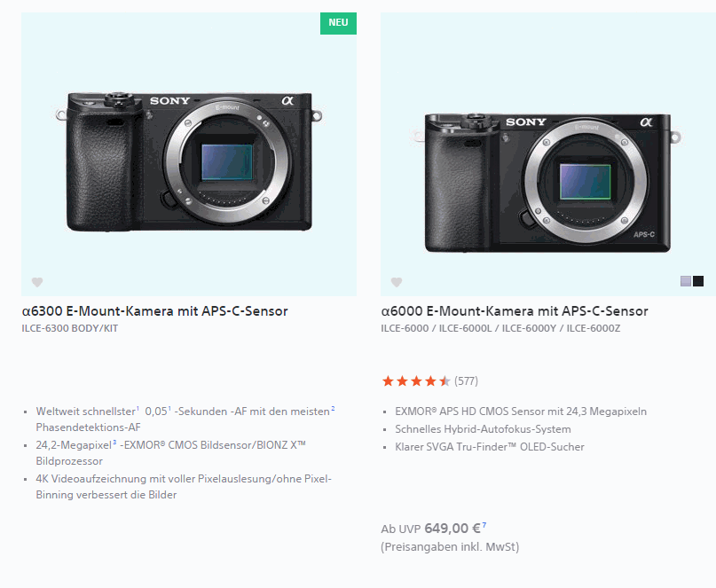Add the α6300 camera to favorites
716x588 pixels.
tap(37, 282)
